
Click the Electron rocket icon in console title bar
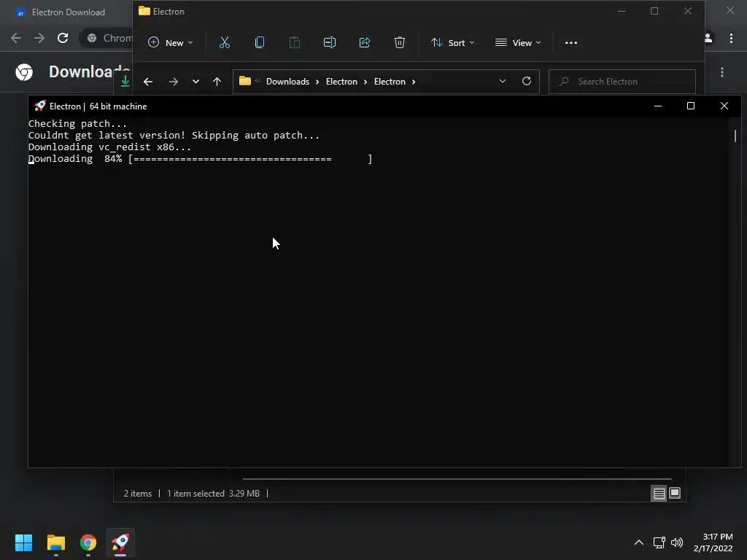[40, 106]
